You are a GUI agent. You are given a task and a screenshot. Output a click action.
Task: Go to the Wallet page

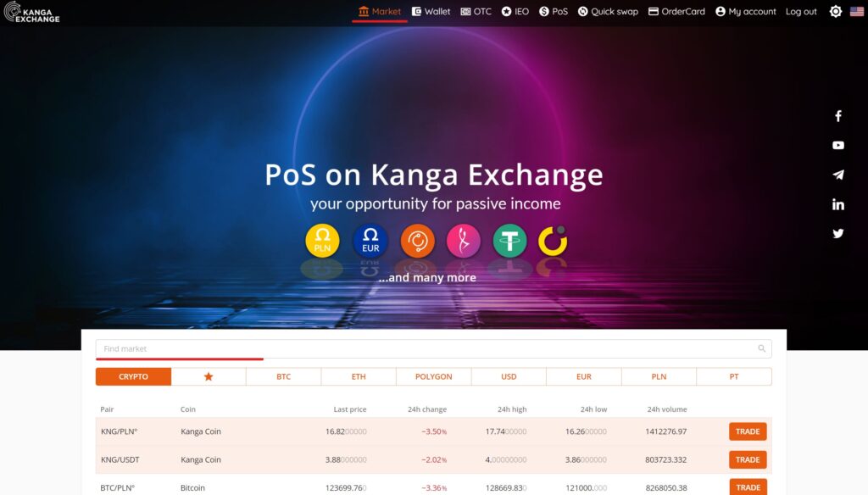[431, 11]
